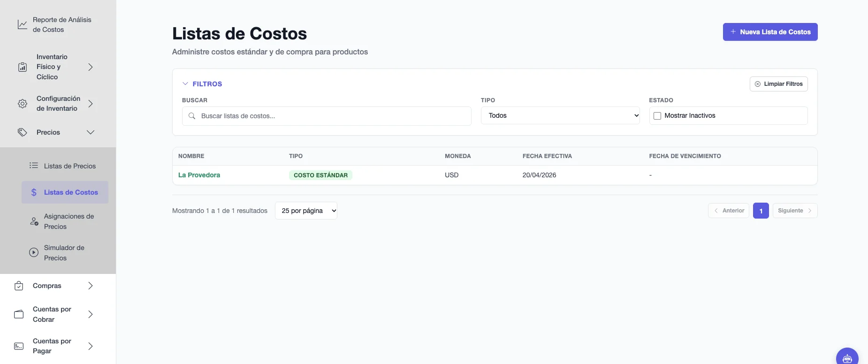
Task: Open the La Provedora cost list link
Action: click(199, 175)
